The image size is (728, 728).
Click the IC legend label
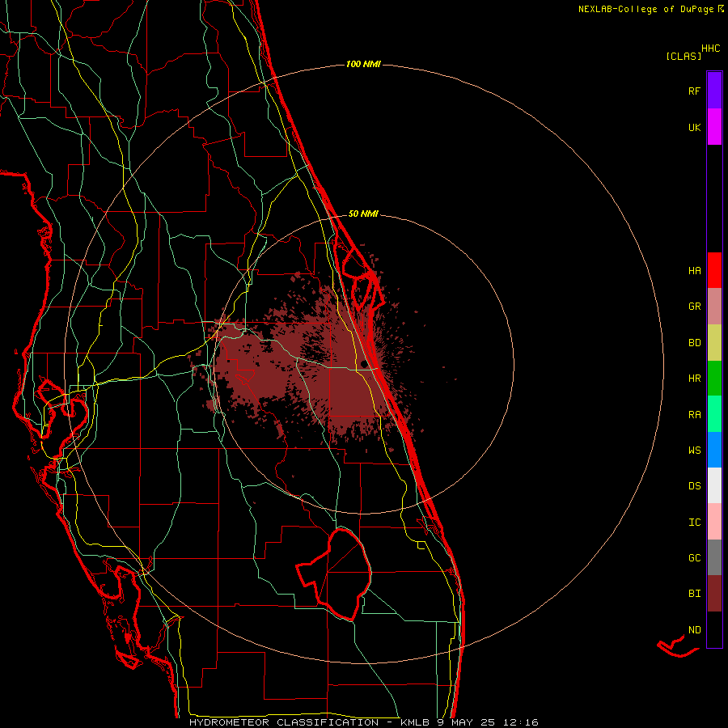(x=694, y=522)
